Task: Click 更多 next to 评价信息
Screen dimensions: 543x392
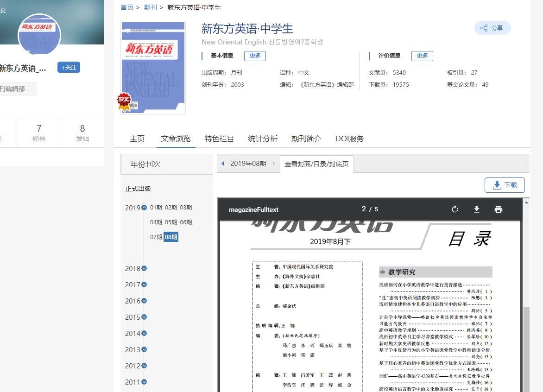Action: [x=422, y=56]
